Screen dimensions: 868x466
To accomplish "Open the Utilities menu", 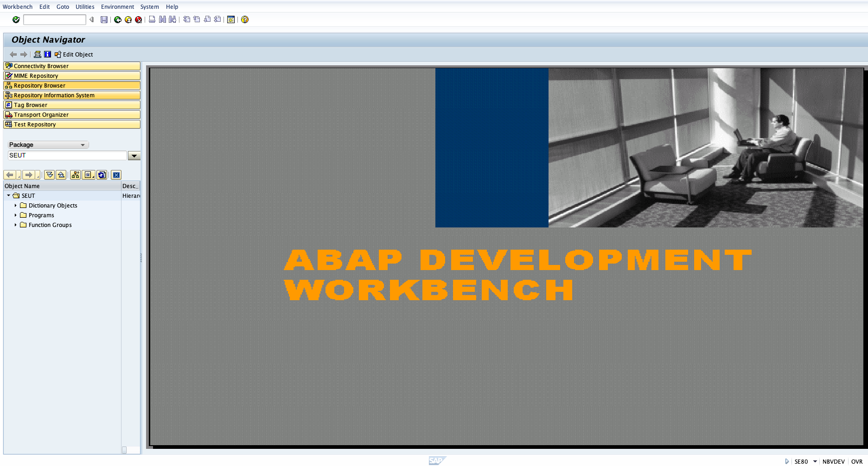I will (x=84, y=6).
